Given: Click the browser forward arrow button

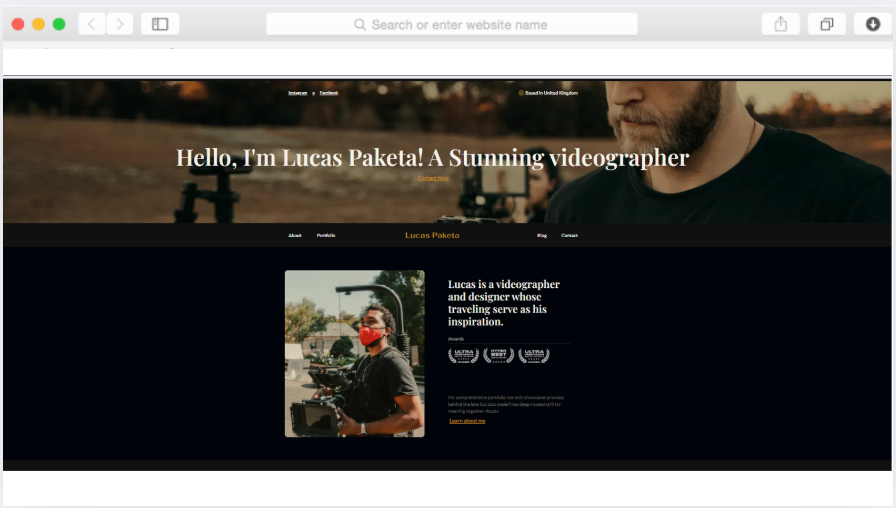Looking at the screenshot, I should (120, 24).
